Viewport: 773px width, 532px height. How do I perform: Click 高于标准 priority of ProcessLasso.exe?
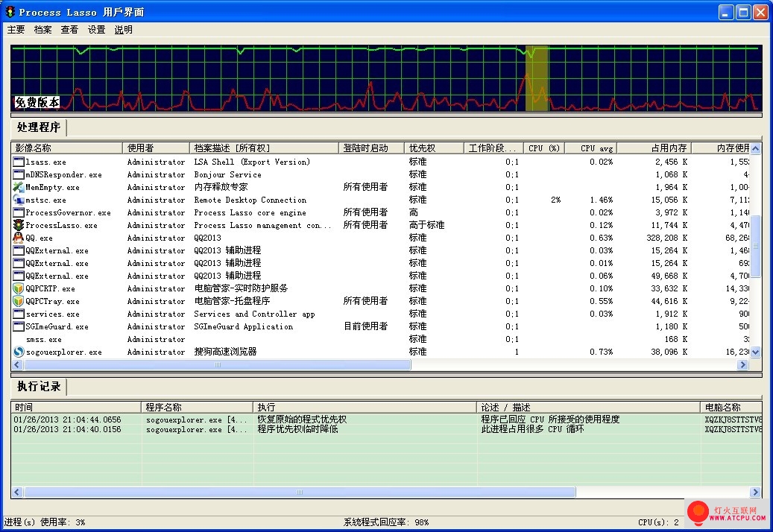pyautogui.click(x=426, y=225)
